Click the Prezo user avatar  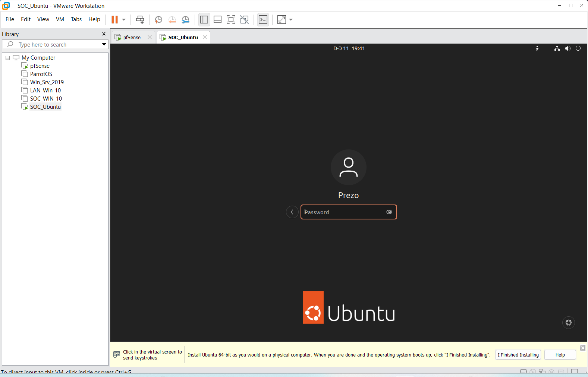pyautogui.click(x=349, y=167)
